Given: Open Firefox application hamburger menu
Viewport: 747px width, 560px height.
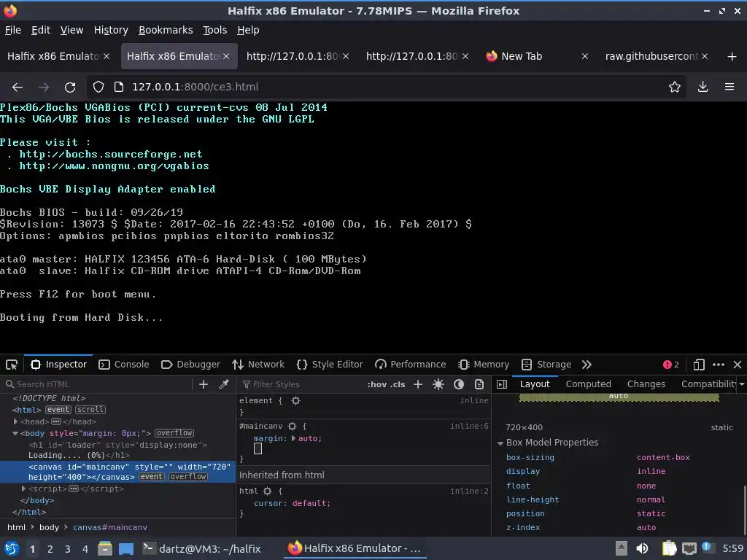Looking at the screenshot, I should click(x=729, y=87).
